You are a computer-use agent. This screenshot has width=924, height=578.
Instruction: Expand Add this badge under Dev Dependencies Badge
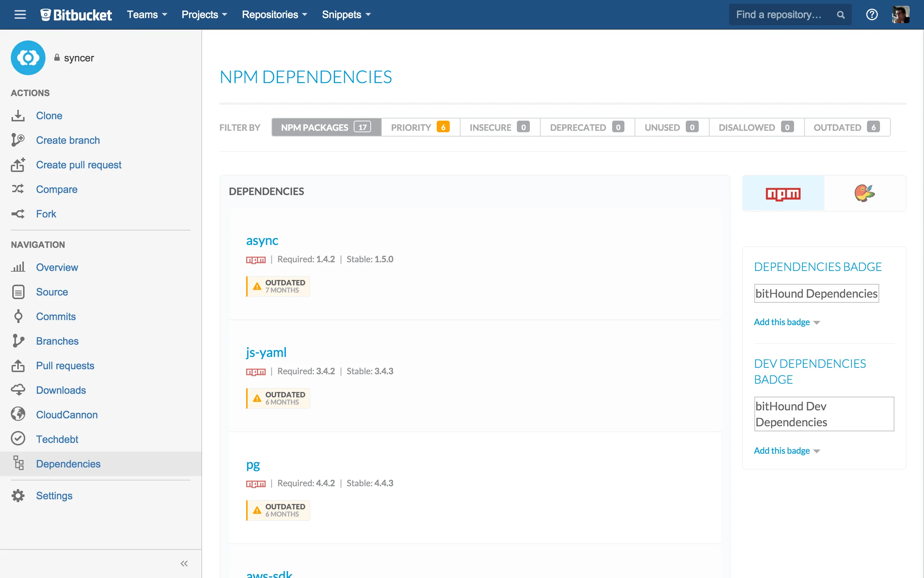tap(787, 450)
